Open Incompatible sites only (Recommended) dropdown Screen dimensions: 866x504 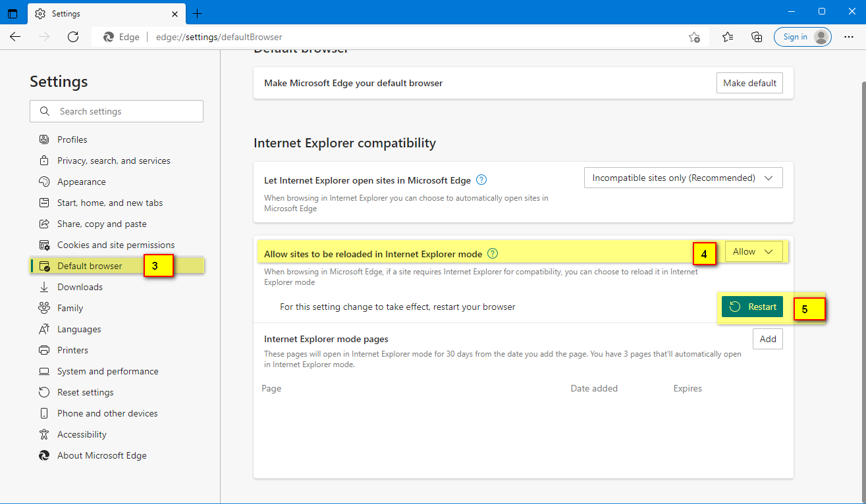pos(683,178)
